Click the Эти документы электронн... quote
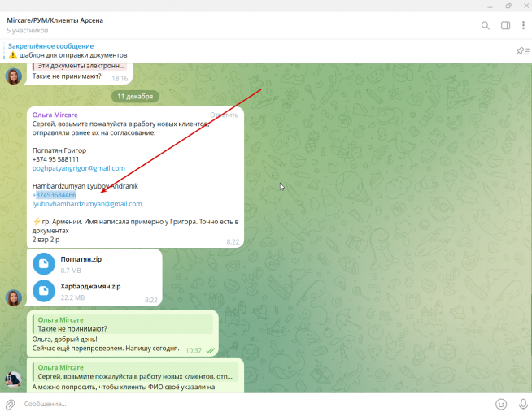The height and width of the screenshot is (416, 532). (81, 66)
